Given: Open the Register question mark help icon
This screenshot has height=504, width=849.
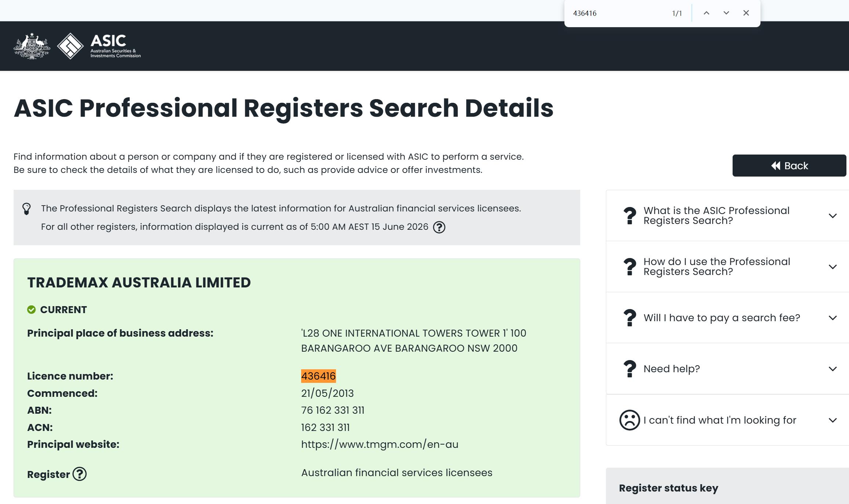Looking at the screenshot, I should pos(80,474).
